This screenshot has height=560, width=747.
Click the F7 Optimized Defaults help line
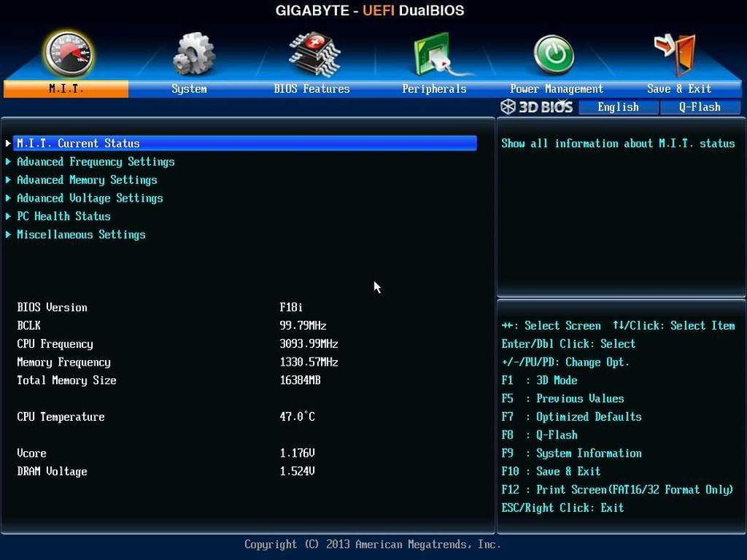[x=572, y=417]
